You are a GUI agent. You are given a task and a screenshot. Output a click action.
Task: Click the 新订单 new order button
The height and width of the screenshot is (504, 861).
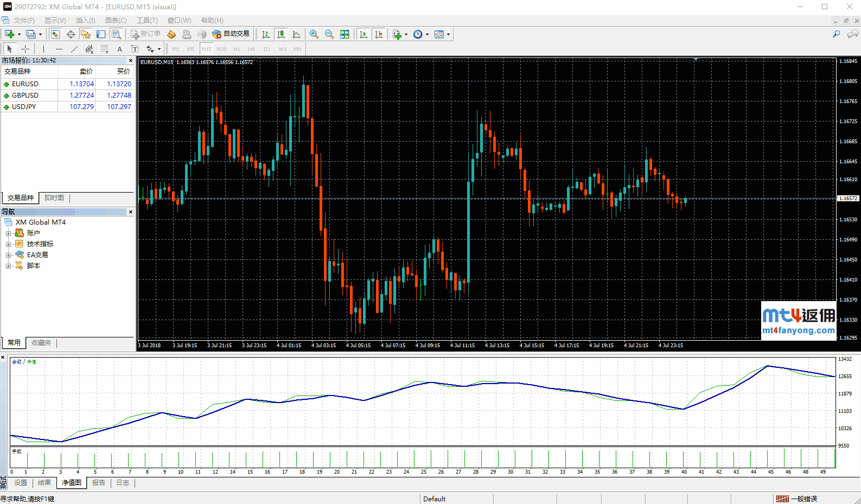click(145, 34)
